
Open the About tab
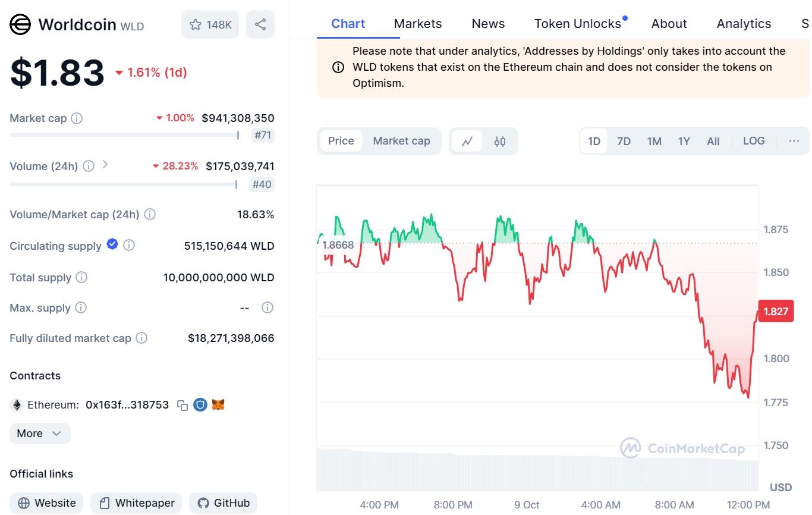[x=669, y=24]
